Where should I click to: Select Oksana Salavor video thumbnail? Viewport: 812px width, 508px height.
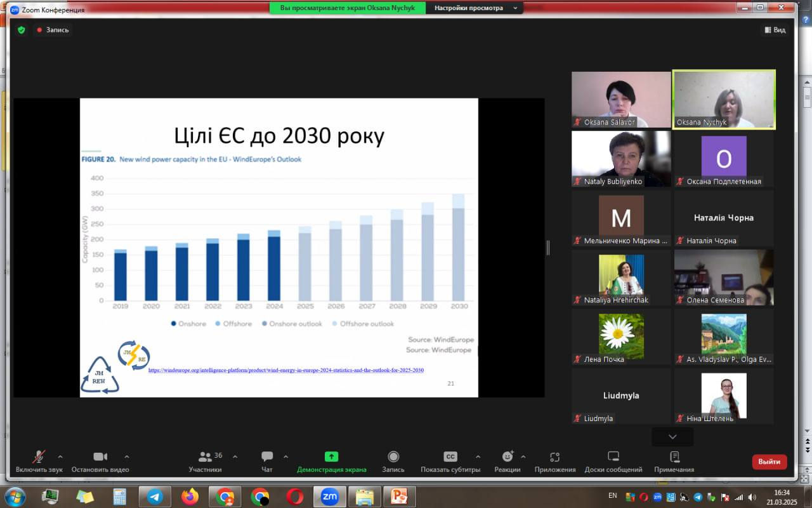click(x=621, y=100)
